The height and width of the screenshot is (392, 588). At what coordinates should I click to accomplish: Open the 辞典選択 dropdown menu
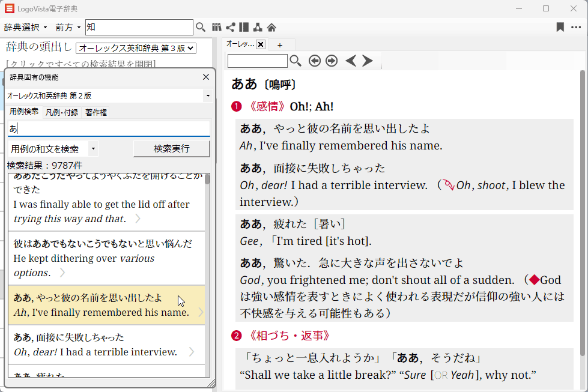(25, 28)
